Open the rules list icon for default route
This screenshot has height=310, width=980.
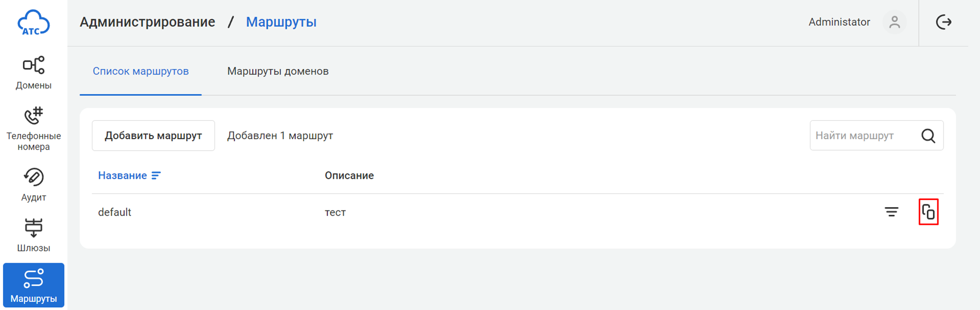pos(891,212)
